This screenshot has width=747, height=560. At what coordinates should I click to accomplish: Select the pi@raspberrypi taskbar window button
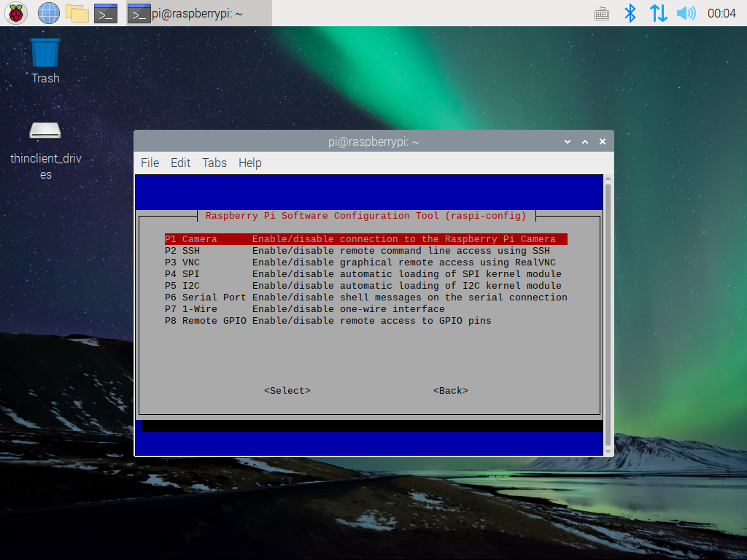click(199, 13)
